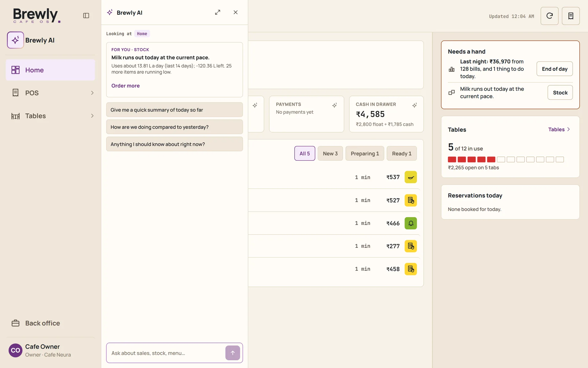The image size is (588, 368).
Task: Click the 'Updated 12:04 AM' timestamp
Action: click(x=511, y=16)
